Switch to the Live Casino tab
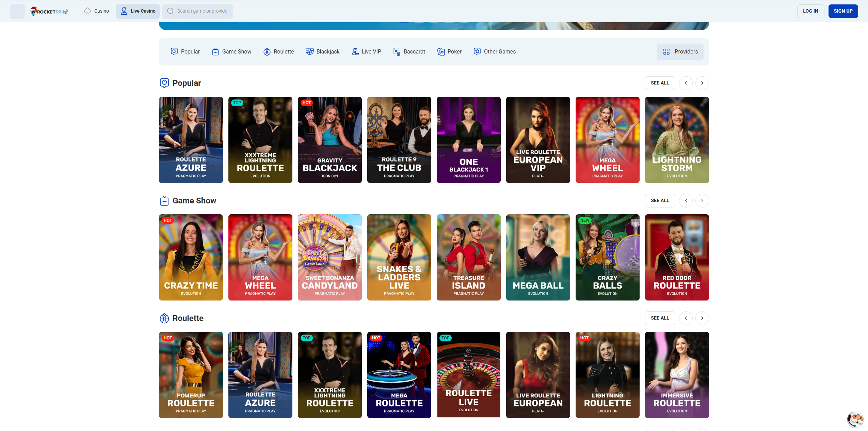Image resolution: width=868 pixels, height=431 pixels. (138, 11)
